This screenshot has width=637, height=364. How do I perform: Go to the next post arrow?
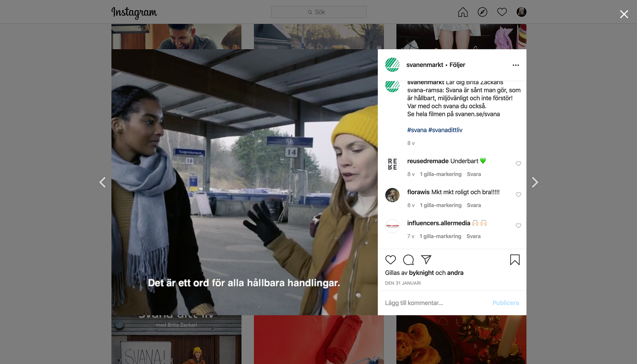pos(535,182)
